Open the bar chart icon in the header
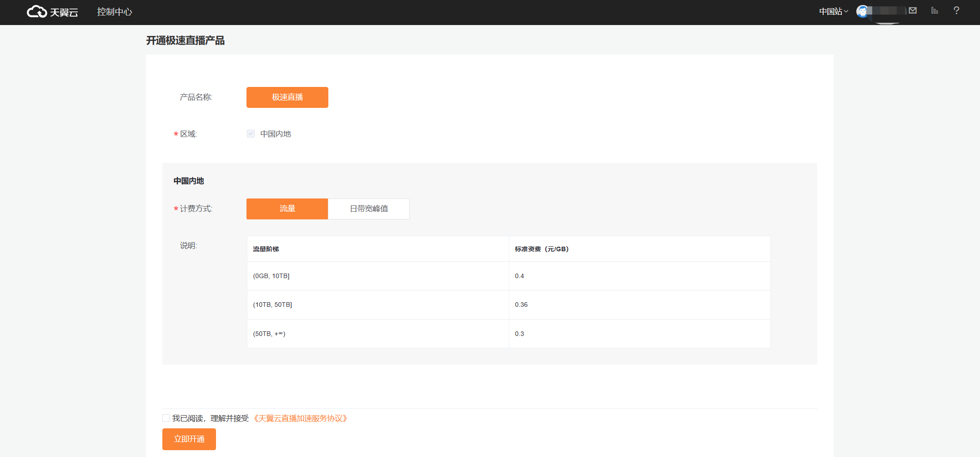 [x=935, y=11]
